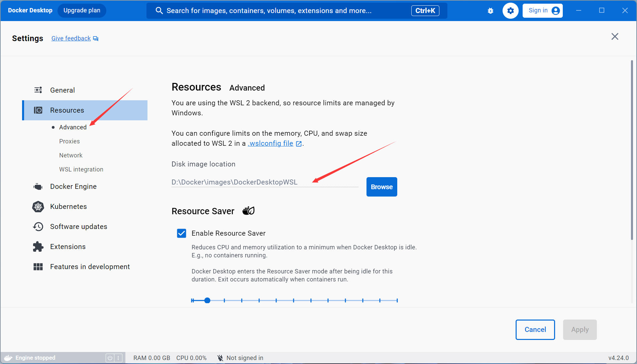Open the Docker Engine settings
The image size is (637, 364).
tap(85, 187)
